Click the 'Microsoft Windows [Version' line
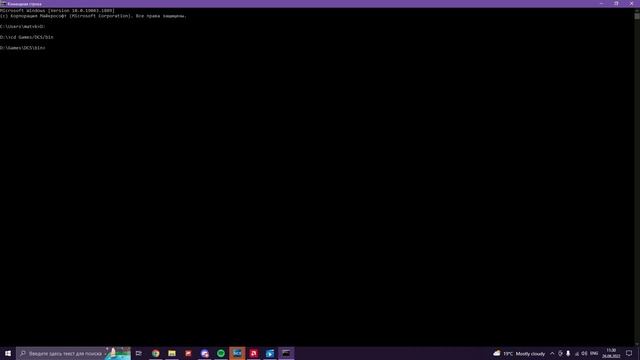The width and height of the screenshot is (640, 360). [x=57, y=11]
